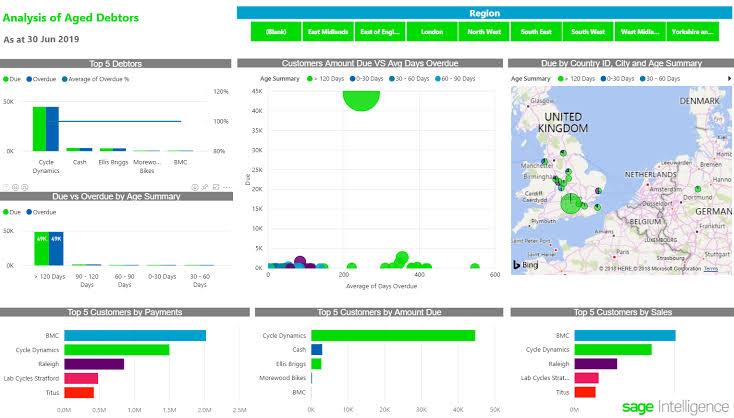
Task: Turn on drill-down mode circle arrow icon
Action: coord(195,187)
